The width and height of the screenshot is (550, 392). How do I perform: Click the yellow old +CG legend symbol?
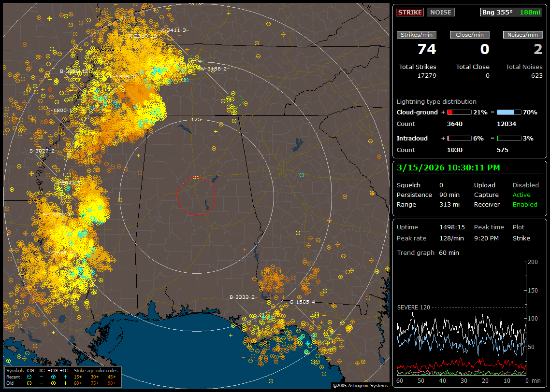[53, 382]
